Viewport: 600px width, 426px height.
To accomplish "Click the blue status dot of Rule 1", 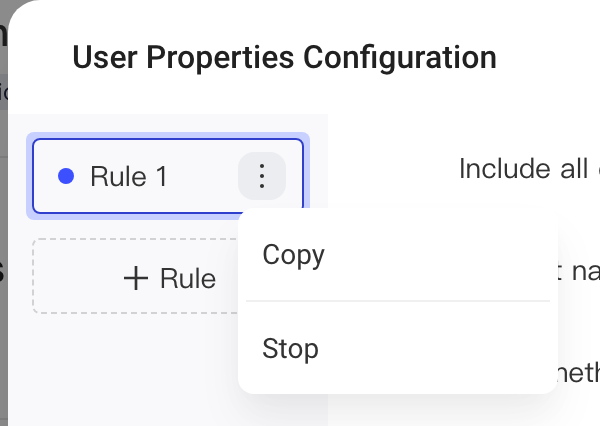I will click(x=66, y=176).
